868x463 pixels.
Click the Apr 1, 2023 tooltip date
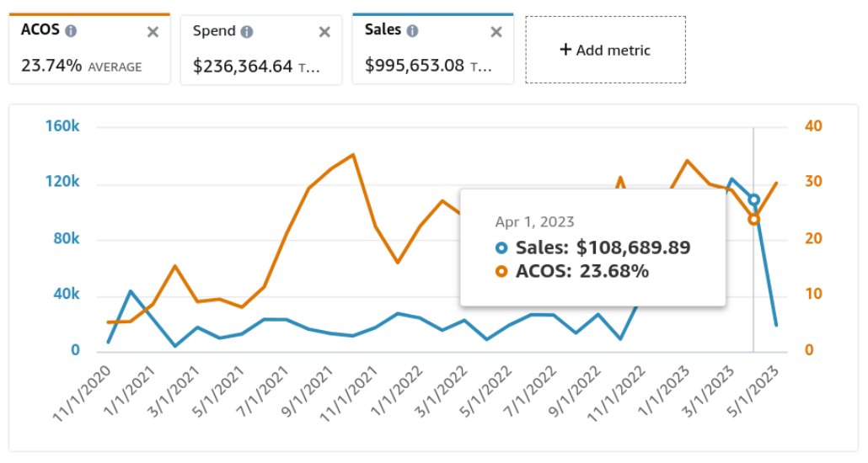pyautogui.click(x=534, y=222)
